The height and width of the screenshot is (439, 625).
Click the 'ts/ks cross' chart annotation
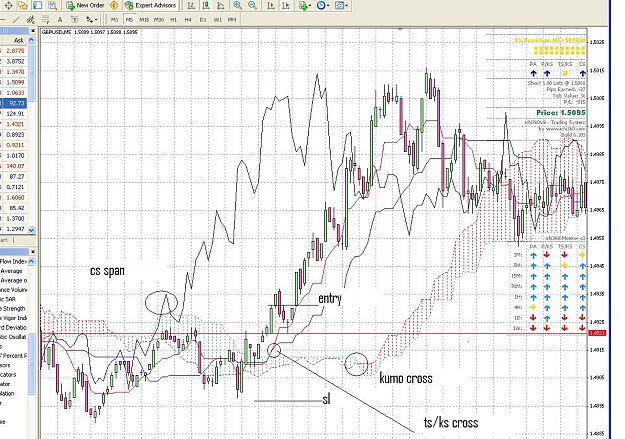pos(451,423)
